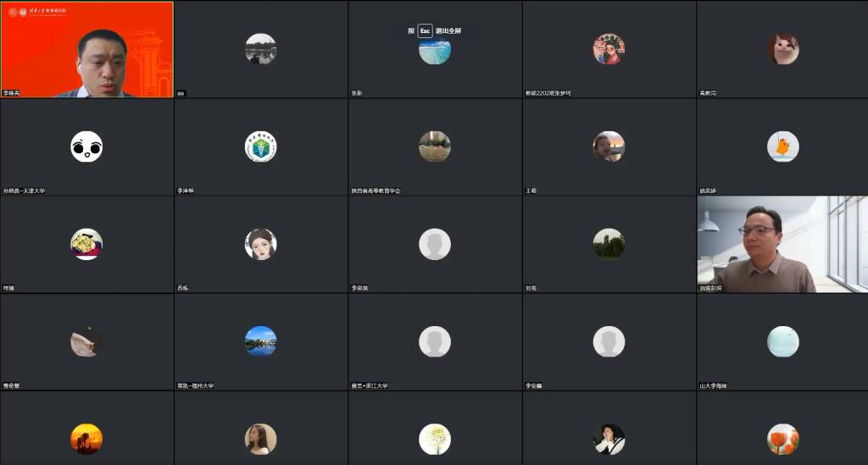Click the child photo avatar in second row

[609, 147]
